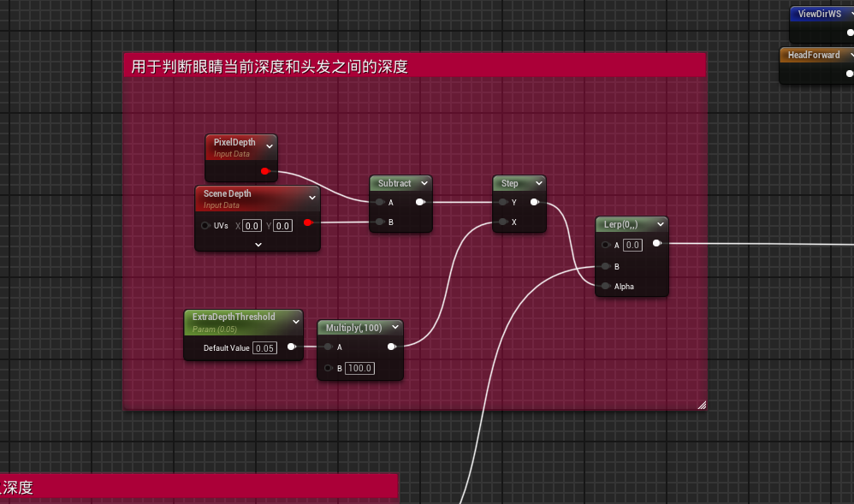854x504 pixels.
Task: Edit the Scene Depth UVs X value field
Action: tap(252, 226)
